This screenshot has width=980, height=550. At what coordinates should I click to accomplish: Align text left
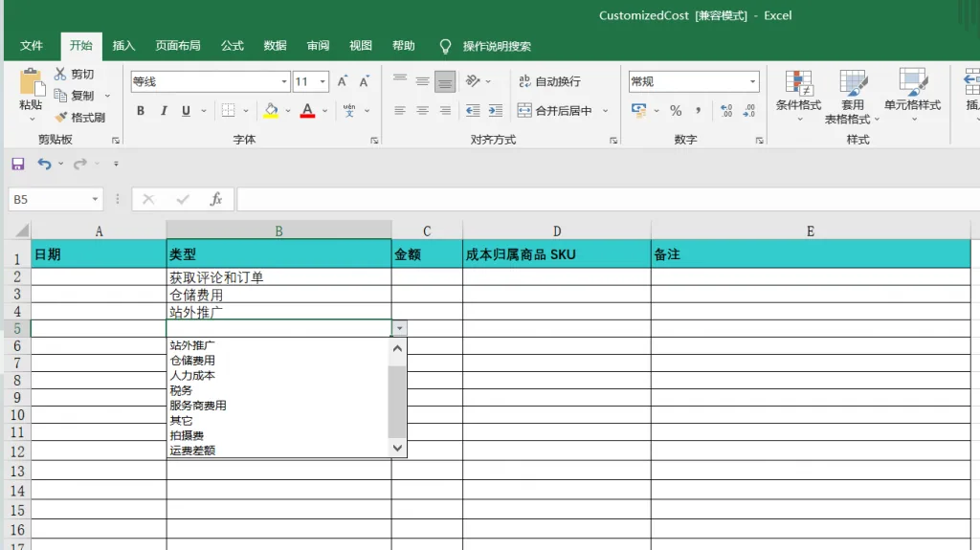pyautogui.click(x=400, y=111)
